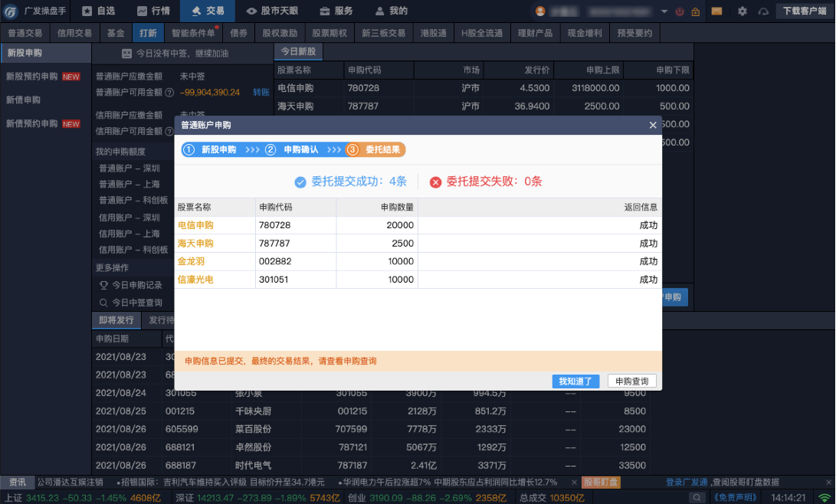Switch to 信用交易 sub-tab
Image resolution: width=836 pixels, height=504 pixels.
pos(74,33)
